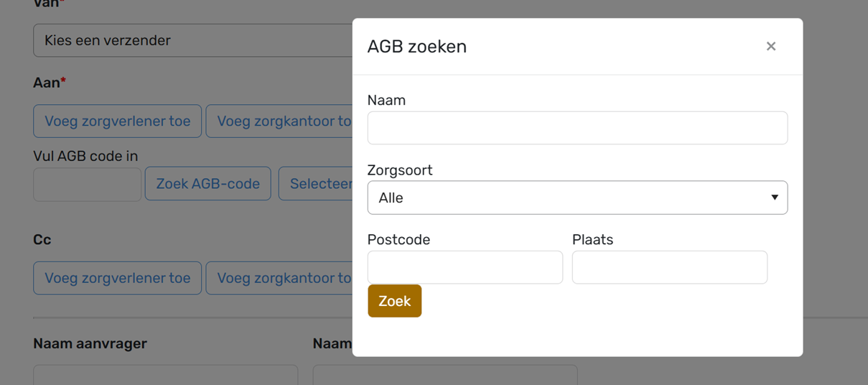868x385 pixels.
Task: Click the Naam label in AGB dialog
Action: coord(386,101)
